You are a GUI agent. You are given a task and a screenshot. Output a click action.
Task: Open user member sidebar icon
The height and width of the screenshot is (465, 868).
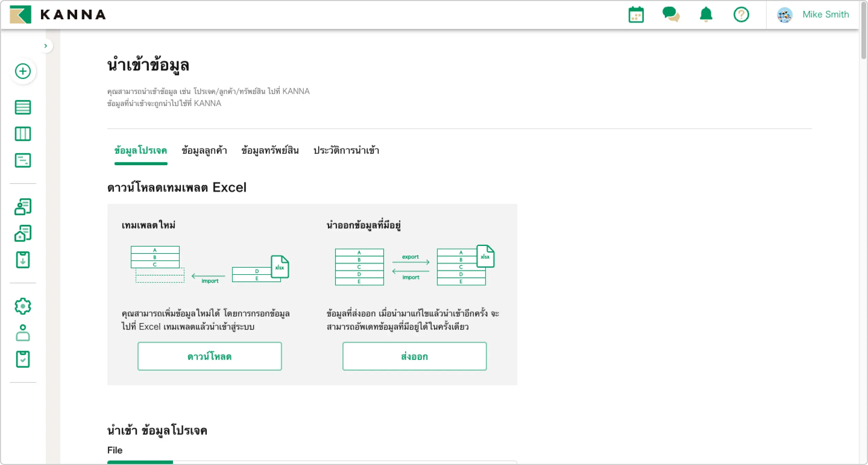pos(23,333)
